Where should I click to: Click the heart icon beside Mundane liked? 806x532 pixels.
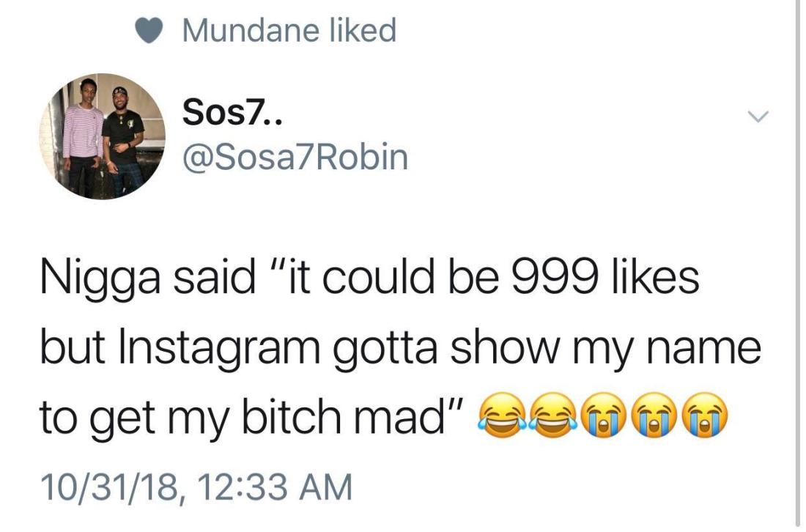tap(149, 31)
